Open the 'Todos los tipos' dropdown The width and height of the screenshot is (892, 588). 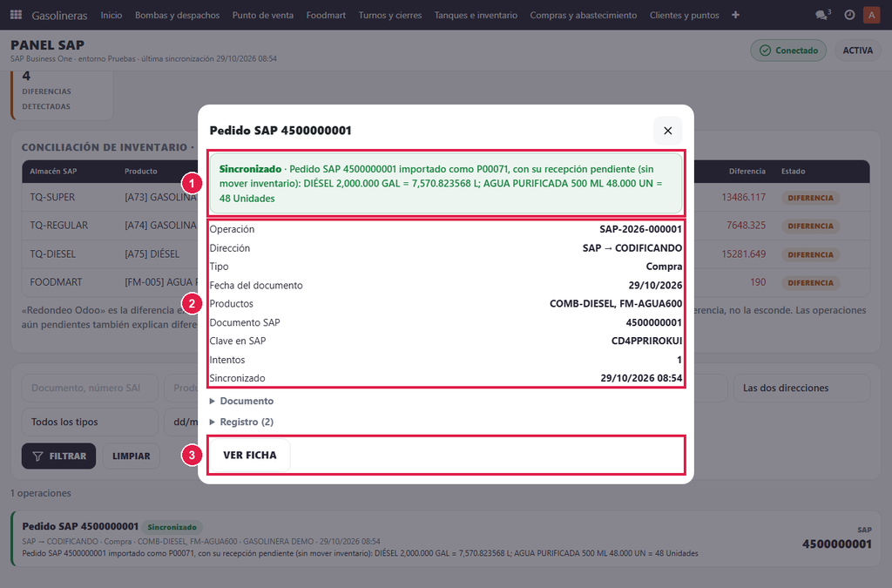point(90,422)
